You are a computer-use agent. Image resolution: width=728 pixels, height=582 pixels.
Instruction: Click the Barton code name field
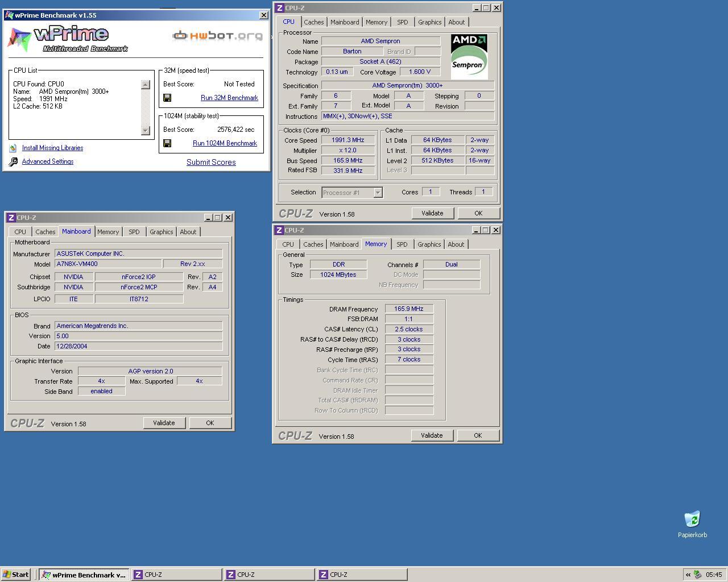pyautogui.click(x=352, y=51)
